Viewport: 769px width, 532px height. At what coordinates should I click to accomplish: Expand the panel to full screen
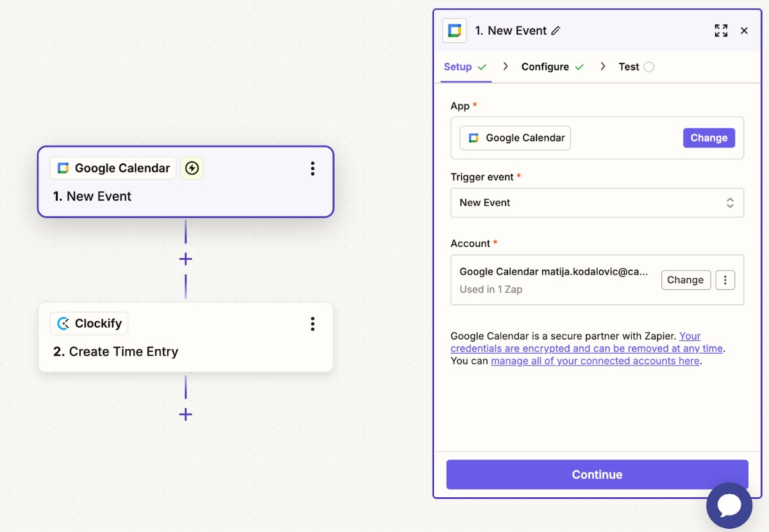[x=721, y=31]
